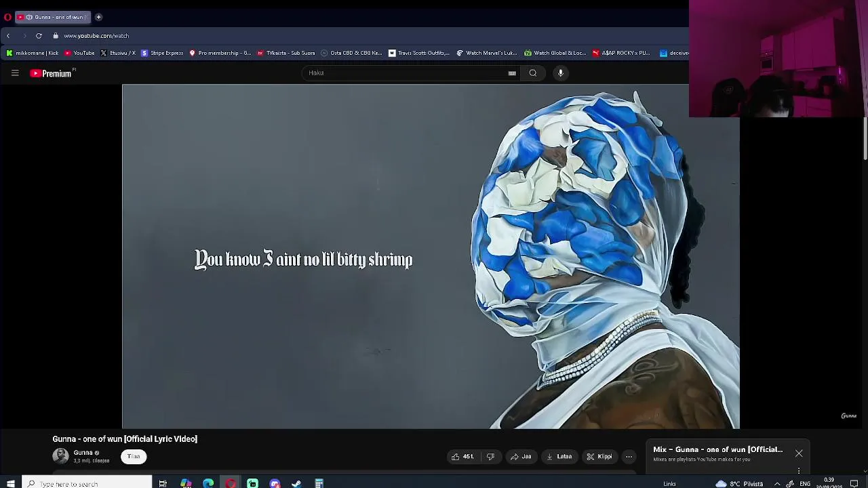Click the video title text
Viewport: 868px width, 488px height.
[125, 439]
